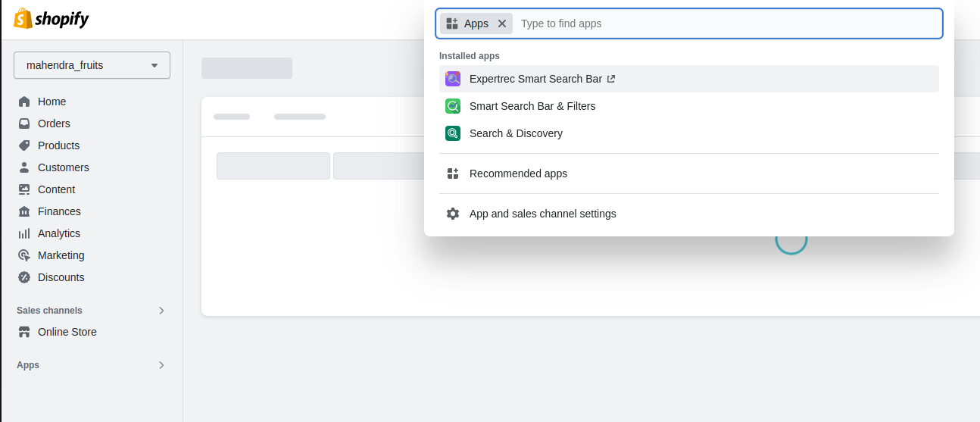Open the mahendra_fruits store switcher dropdown

(92, 65)
